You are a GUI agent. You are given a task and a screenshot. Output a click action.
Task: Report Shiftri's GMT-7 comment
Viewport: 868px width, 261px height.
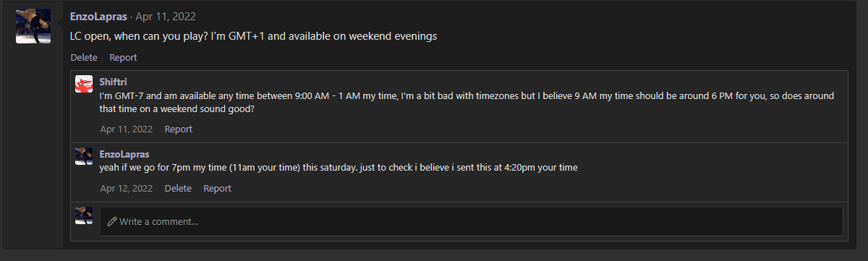point(178,129)
